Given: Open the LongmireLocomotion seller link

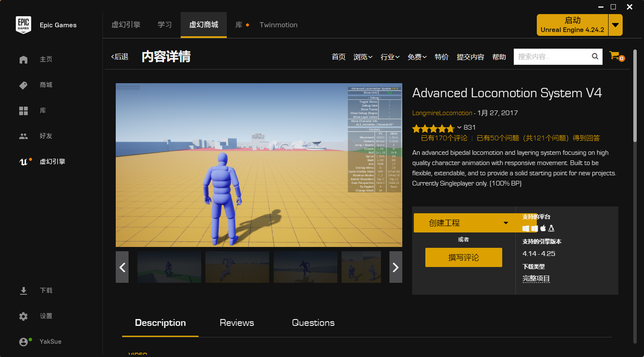Looking at the screenshot, I should 442,113.
